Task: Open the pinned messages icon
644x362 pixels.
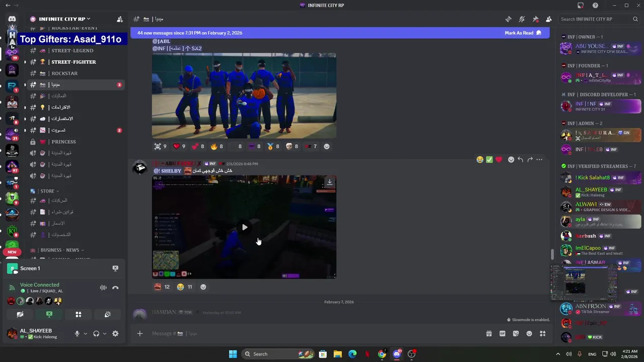Action: click(535, 19)
